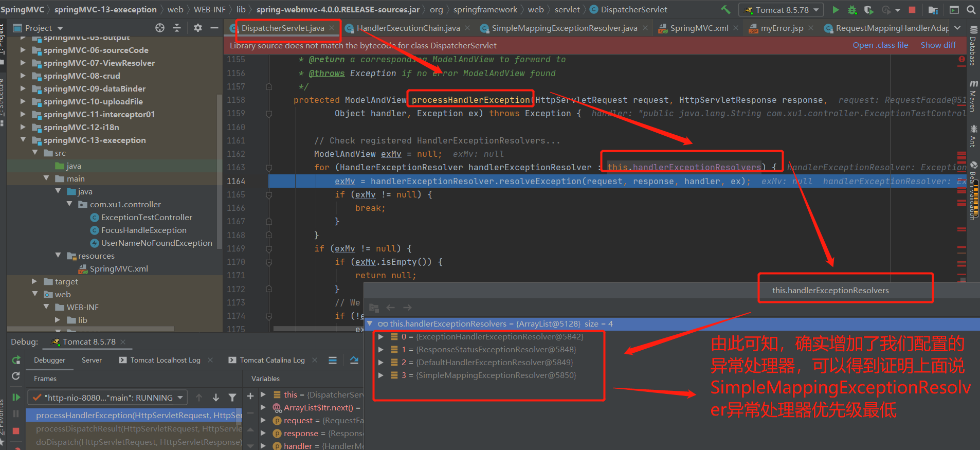Fold the for loop at line 1163
This screenshot has width=980, height=450.
(269, 168)
